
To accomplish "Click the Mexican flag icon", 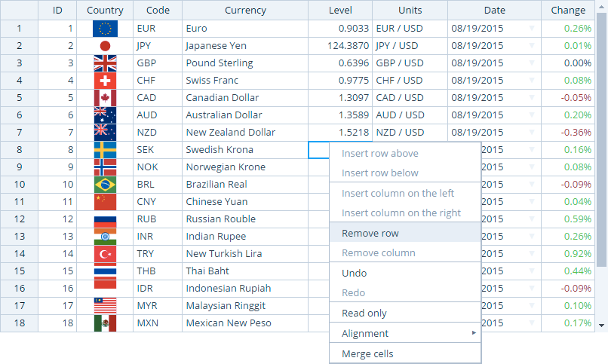I will [105, 323].
